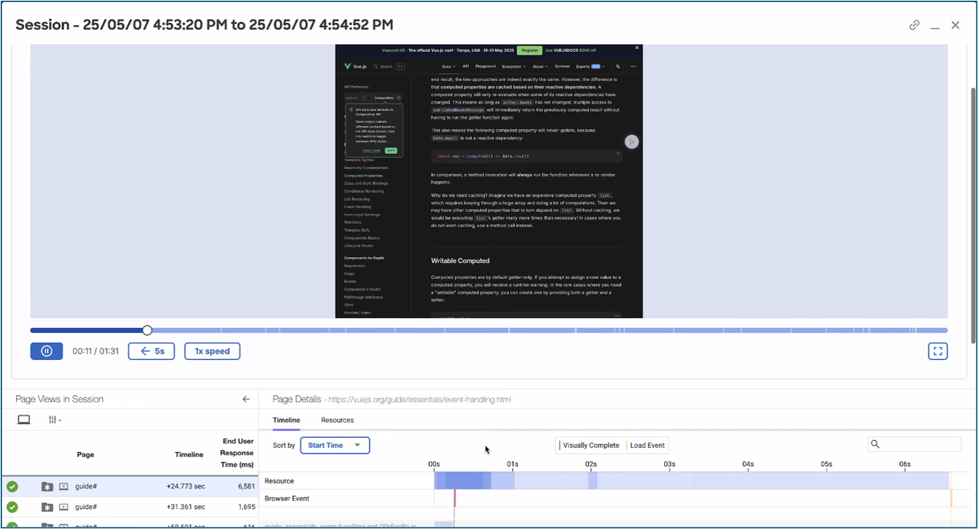Switch to the Resources tab
The image size is (980, 531).
pyautogui.click(x=337, y=420)
